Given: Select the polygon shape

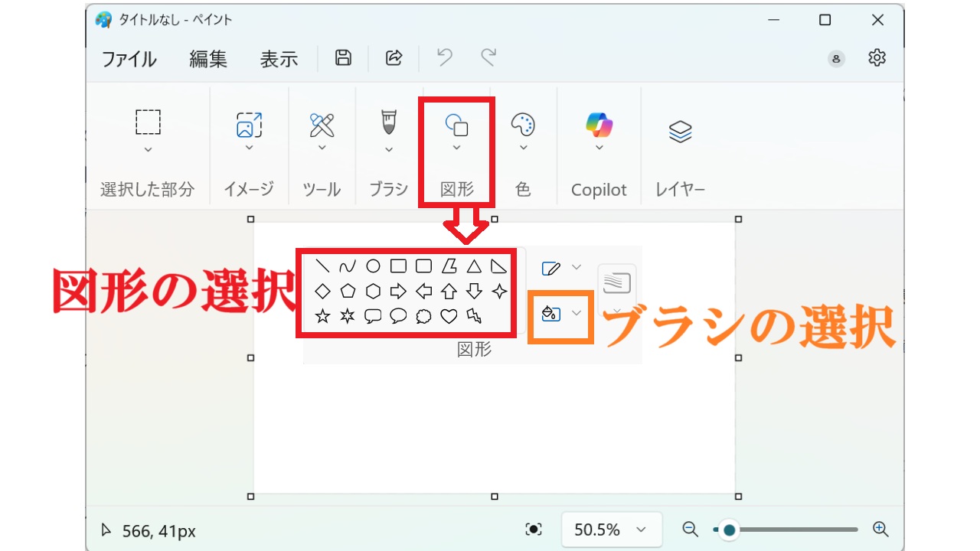Looking at the screenshot, I should (x=449, y=266).
